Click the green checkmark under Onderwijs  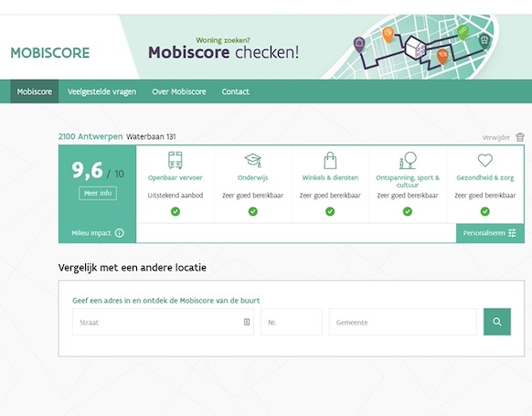click(253, 211)
